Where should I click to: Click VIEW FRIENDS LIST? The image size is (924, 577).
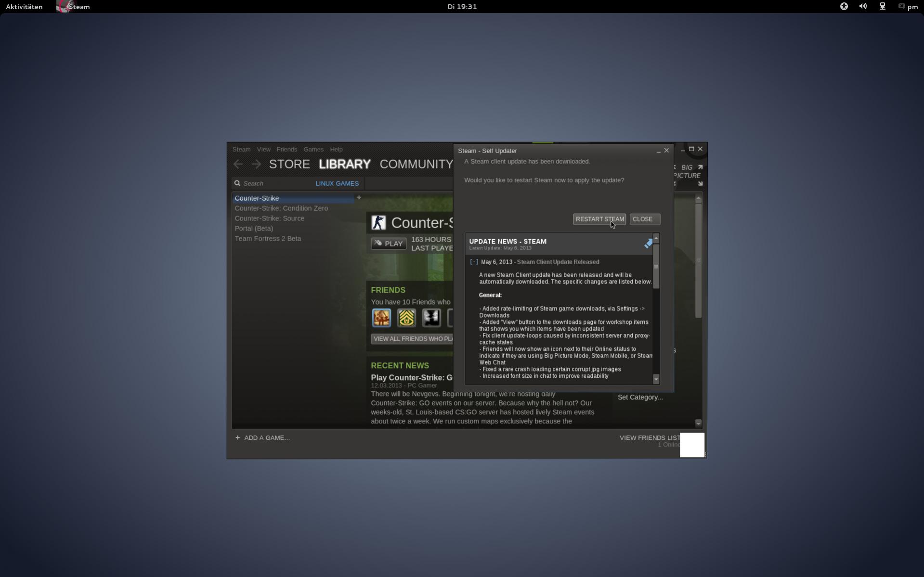(x=650, y=438)
